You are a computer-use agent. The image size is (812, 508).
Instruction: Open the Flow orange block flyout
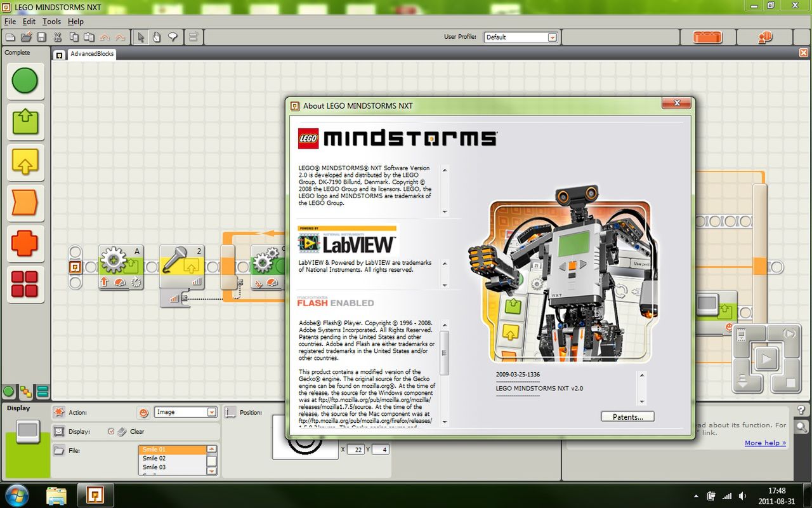click(x=25, y=203)
